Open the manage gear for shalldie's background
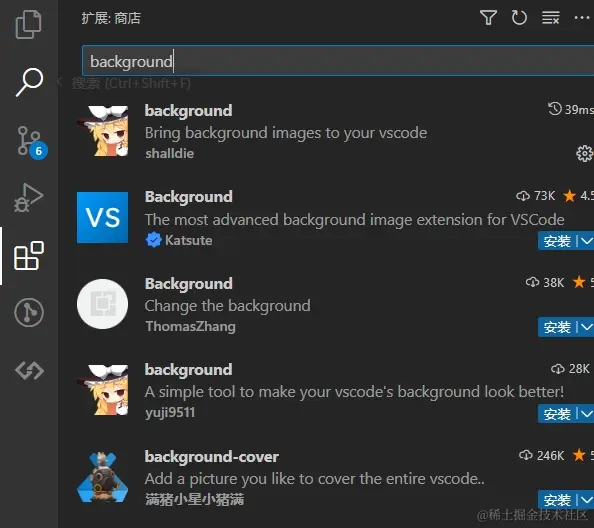This screenshot has width=594, height=528. click(584, 153)
